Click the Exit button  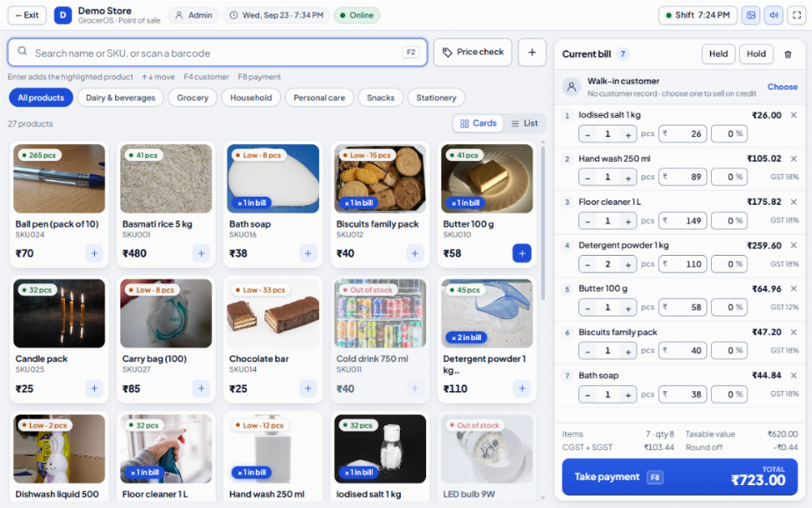(27, 16)
